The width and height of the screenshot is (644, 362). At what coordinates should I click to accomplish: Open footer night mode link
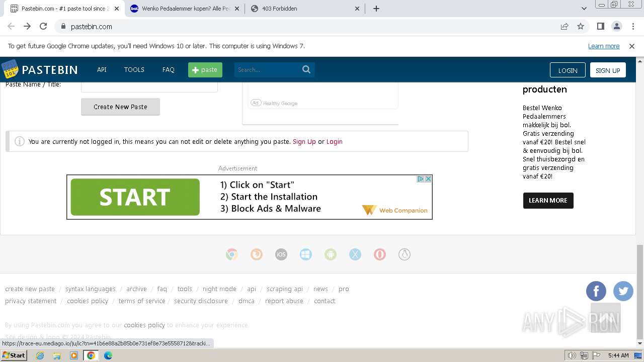tap(219, 289)
